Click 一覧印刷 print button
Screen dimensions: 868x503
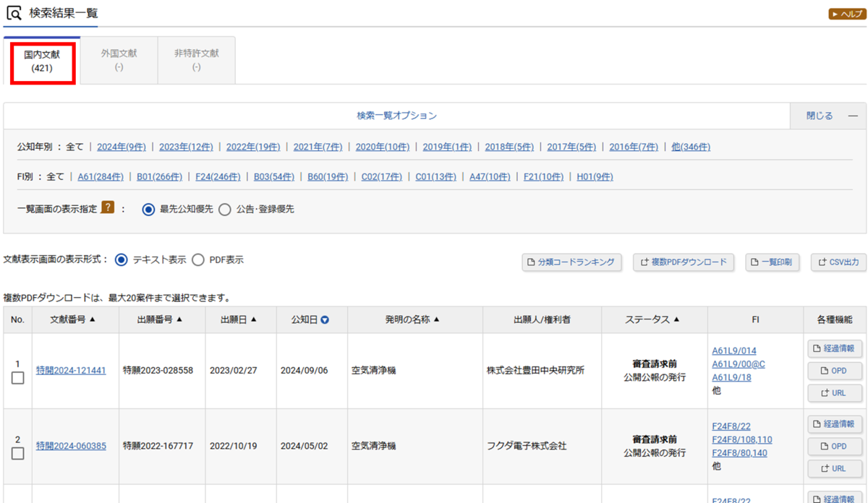coord(773,262)
